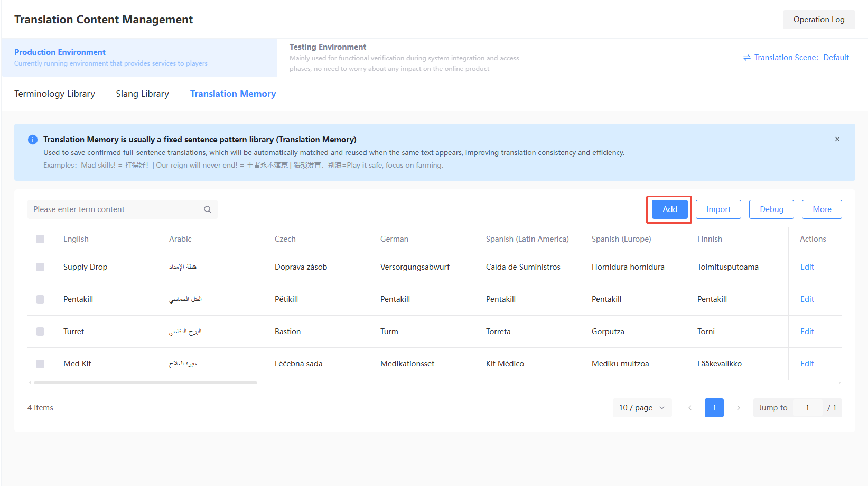Click the German column header

[394, 239]
